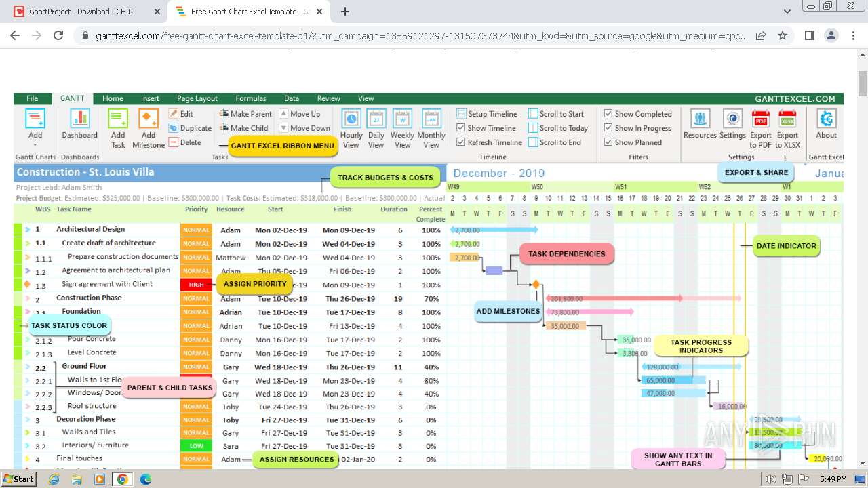Click the Duplicate task icon
This screenshot has height=488, width=868.
point(174,128)
